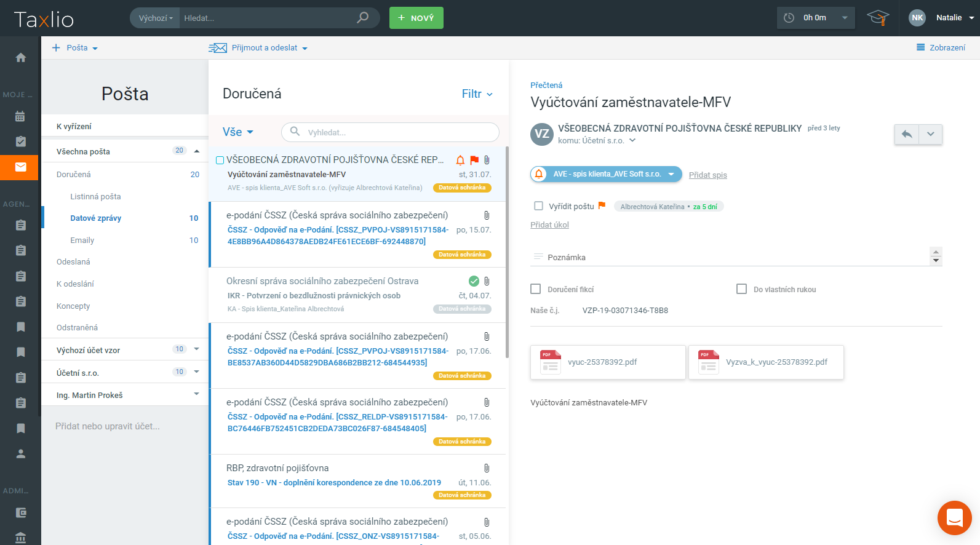Enable the Doručení fikcí checkbox

click(536, 289)
